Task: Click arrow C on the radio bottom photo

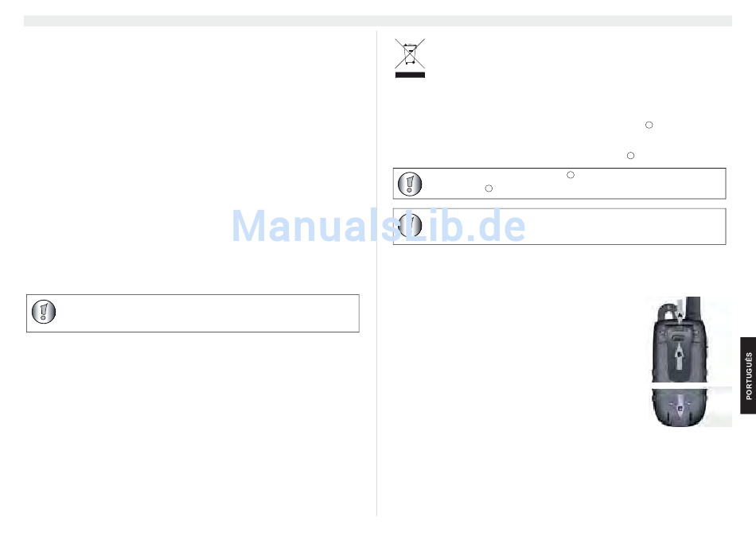Action: click(x=680, y=406)
